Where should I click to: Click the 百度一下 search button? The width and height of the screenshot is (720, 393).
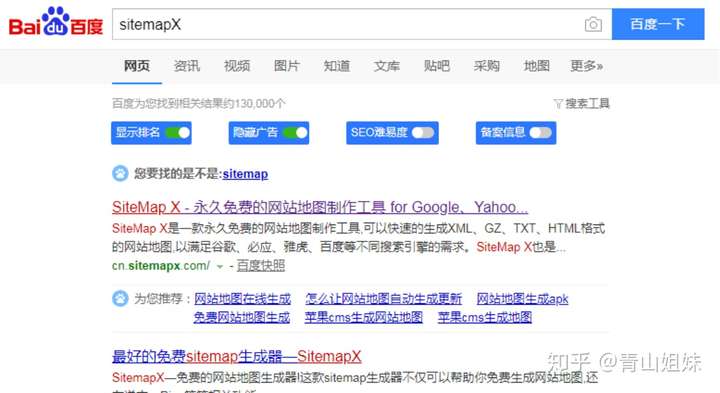(658, 24)
